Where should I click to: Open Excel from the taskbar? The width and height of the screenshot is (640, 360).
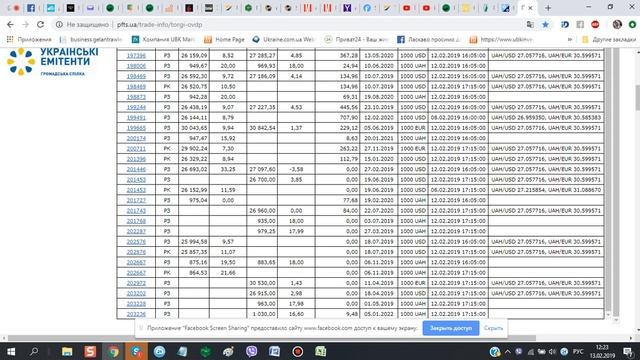pyautogui.click(x=320, y=351)
